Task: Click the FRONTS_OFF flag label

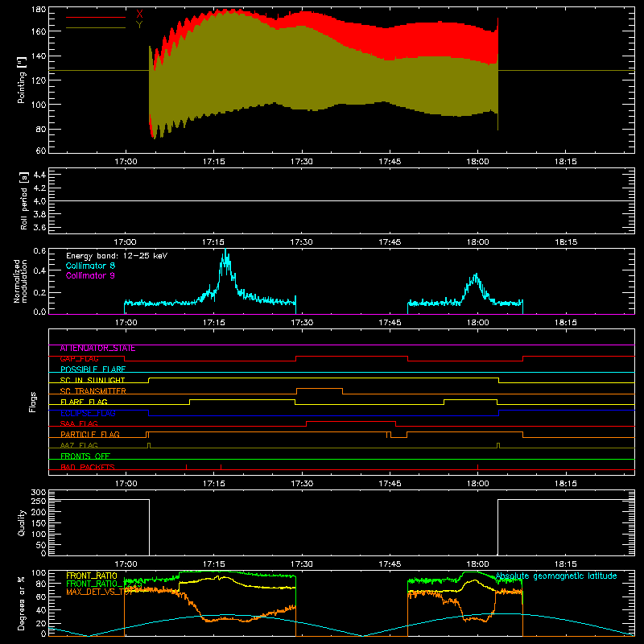Action: pyautogui.click(x=85, y=456)
